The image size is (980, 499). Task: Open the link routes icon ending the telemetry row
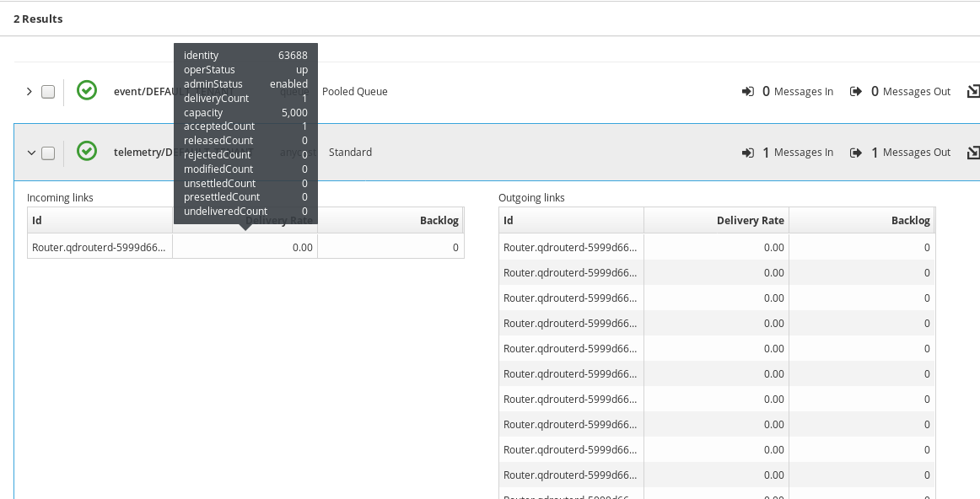[x=973, y=153]
